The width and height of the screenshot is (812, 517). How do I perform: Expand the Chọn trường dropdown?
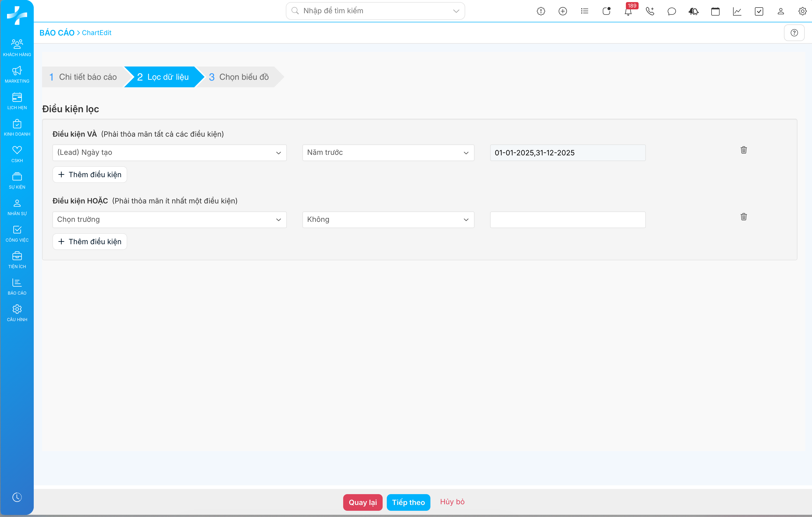coord(169,220)
